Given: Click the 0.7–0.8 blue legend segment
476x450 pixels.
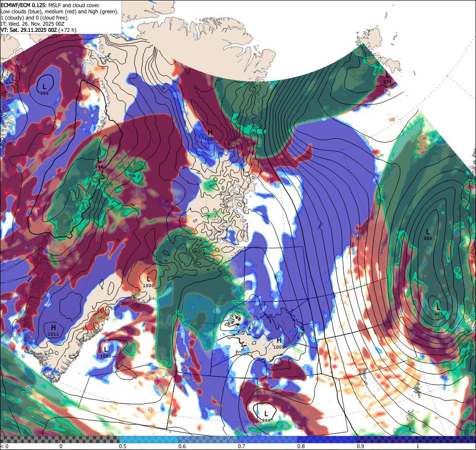Looking at the screenshot, I should click(268, 440).
